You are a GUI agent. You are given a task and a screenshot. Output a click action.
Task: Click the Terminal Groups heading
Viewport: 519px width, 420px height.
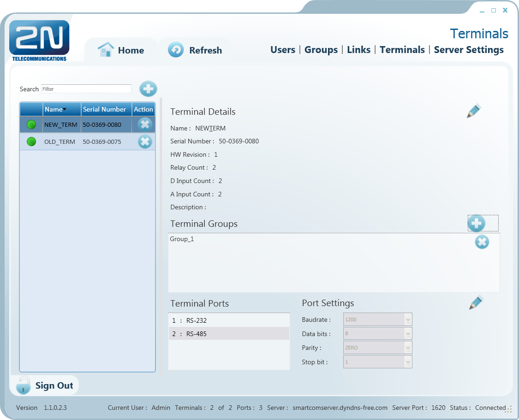point(204,224)
